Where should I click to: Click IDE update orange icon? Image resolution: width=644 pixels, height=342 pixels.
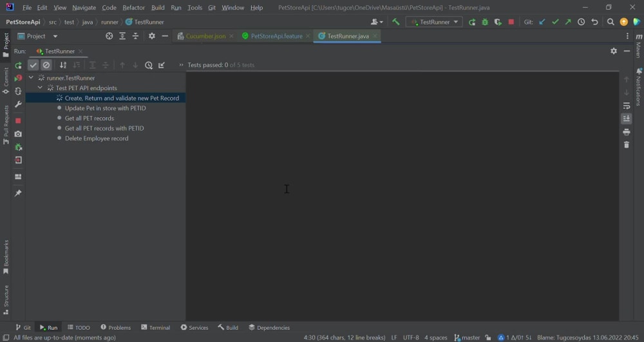624,22
